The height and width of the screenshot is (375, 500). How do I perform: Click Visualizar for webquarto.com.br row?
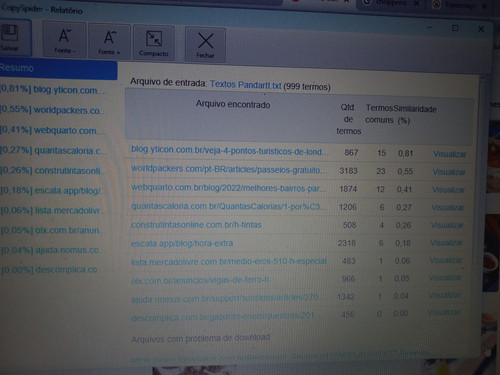coord(448,190)
